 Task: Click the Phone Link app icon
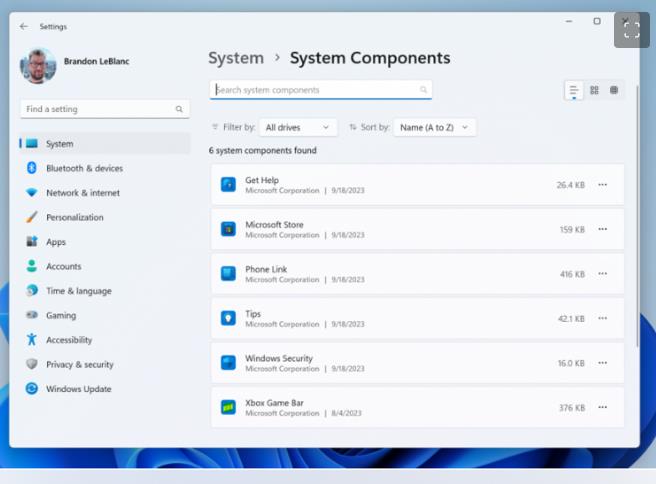coord(228,273)
